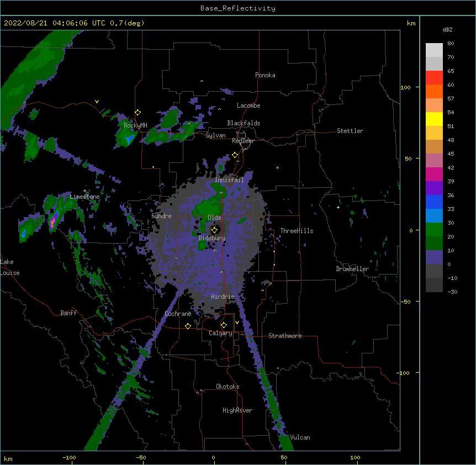The image size is (476, 465).
Task: Click the yellow diamond marker south of RedDeer
Action: pyautogui.click(x=235, y=155)
